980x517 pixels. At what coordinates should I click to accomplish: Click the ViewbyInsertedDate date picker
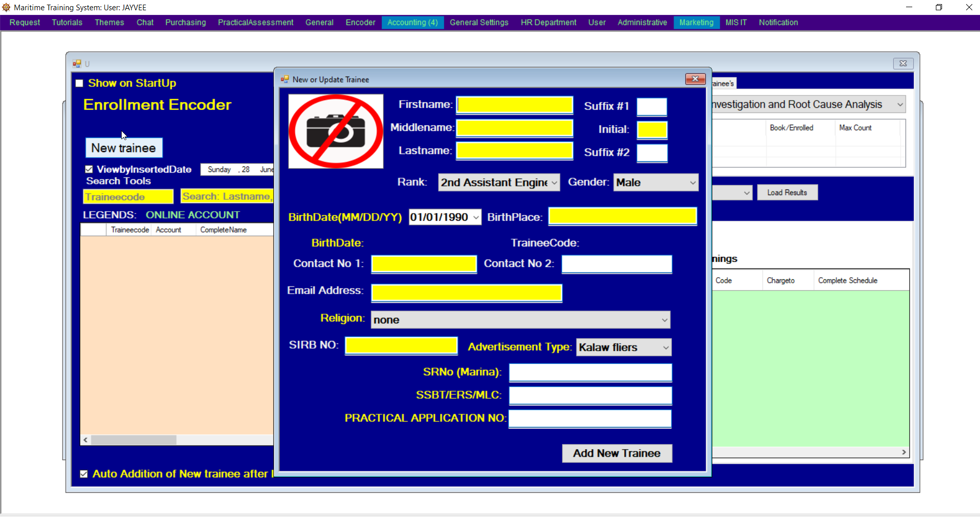237,169
